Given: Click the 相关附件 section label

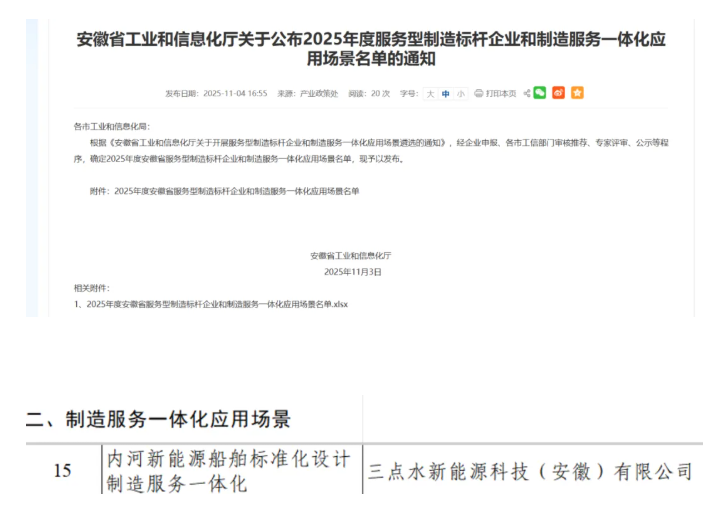Looking at the screenshot, I should [x=92, y=288].
